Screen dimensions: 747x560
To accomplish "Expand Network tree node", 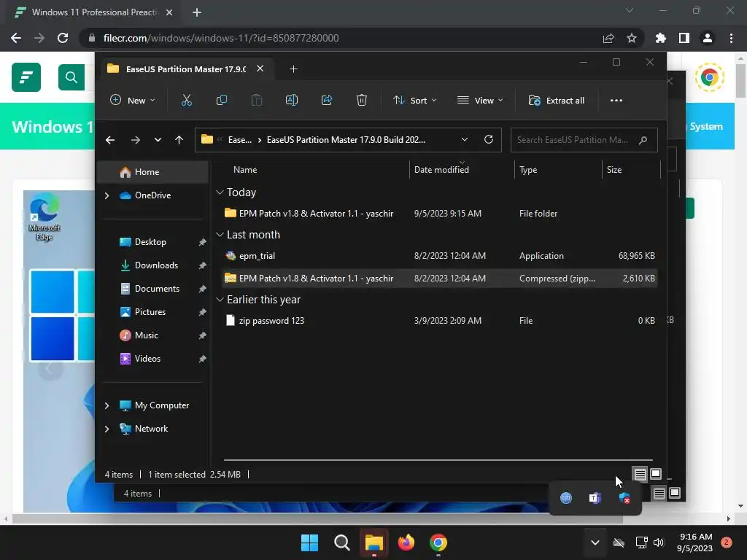I will 107,429.
